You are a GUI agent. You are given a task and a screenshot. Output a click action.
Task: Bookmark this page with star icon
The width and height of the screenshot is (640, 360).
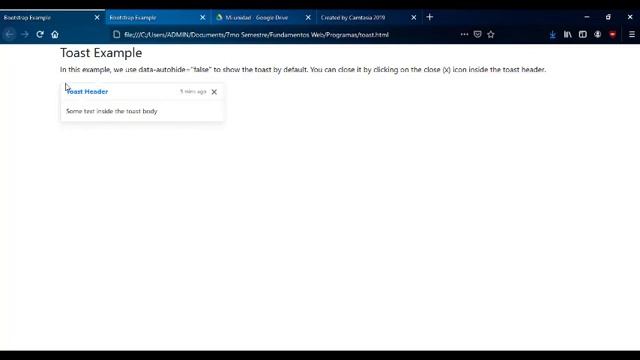(x=491, y=35)
